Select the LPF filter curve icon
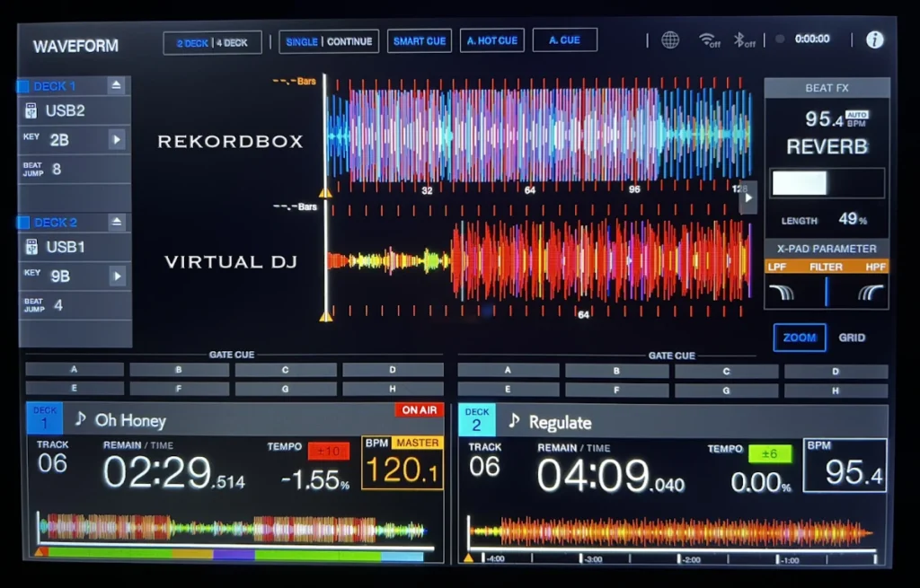 pyautogui.click(x=783, y=292)
